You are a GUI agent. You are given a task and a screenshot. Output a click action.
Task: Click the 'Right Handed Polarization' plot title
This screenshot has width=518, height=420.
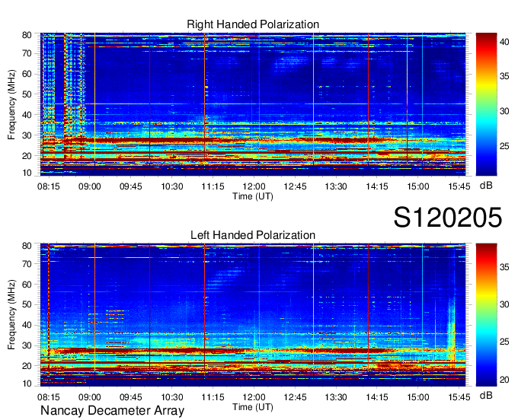[x=253, y=24]
